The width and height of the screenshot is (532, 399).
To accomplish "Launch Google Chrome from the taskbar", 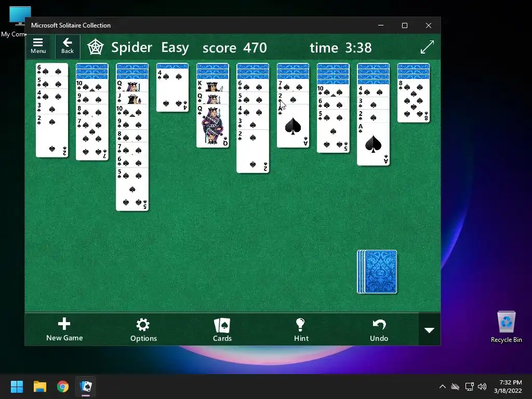I will pos(63,387).
